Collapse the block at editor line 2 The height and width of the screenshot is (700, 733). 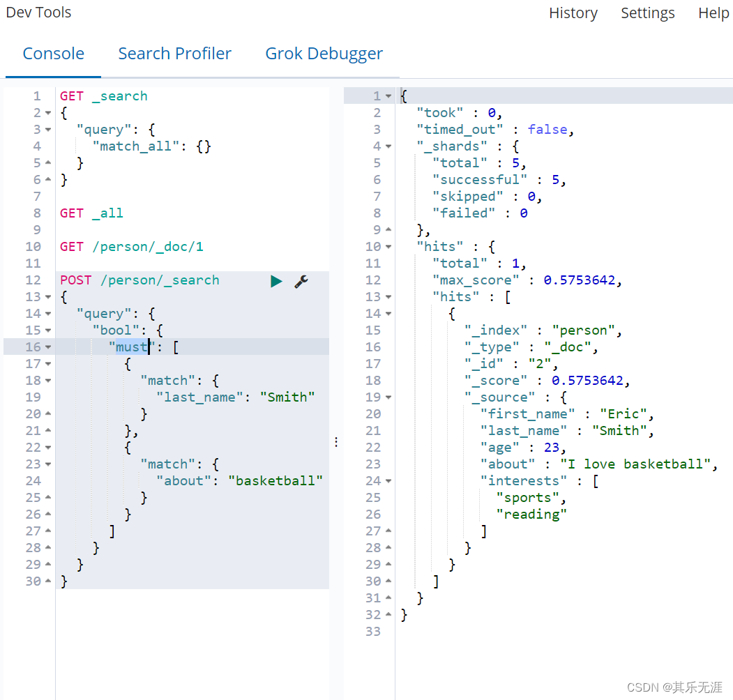[x=48, y=113]
